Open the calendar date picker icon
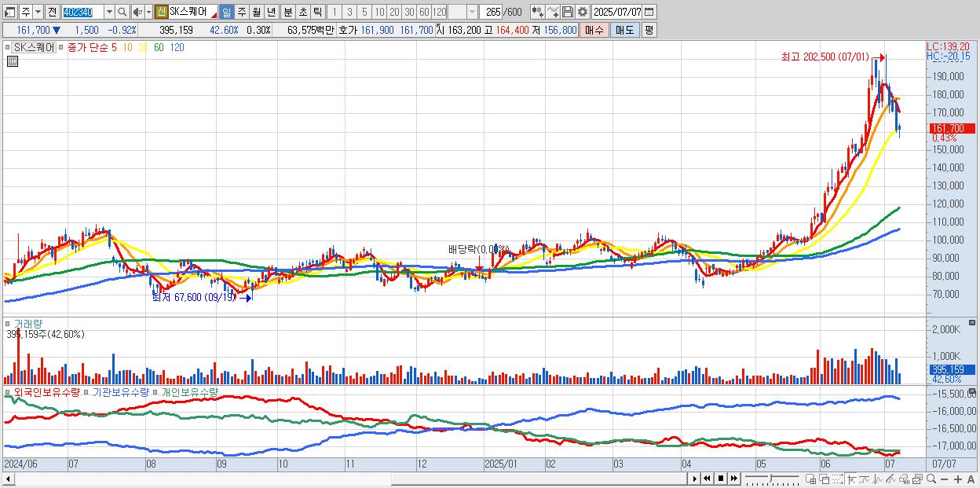 649,12
